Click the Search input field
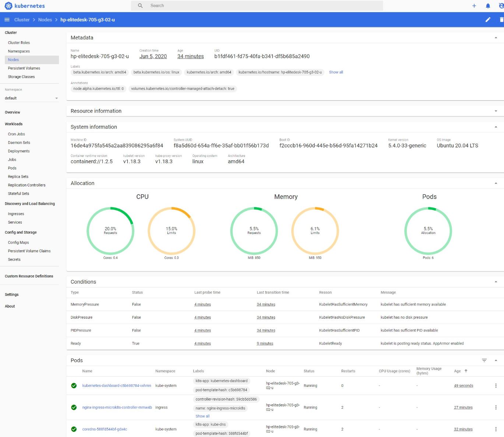 tap(258, 6)
